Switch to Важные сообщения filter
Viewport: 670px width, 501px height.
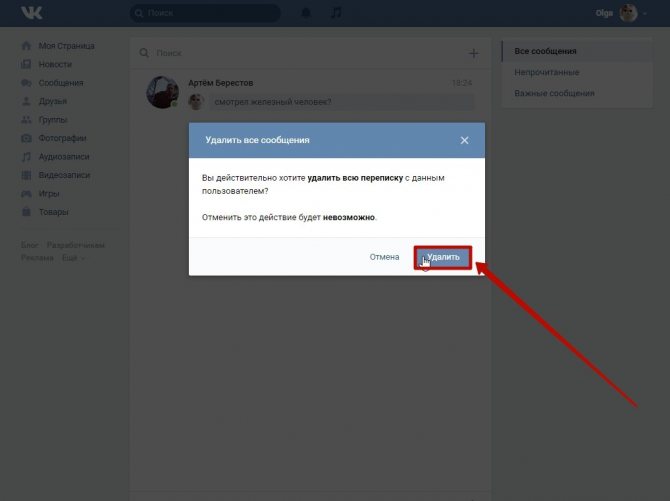click(x=577, y=93)
